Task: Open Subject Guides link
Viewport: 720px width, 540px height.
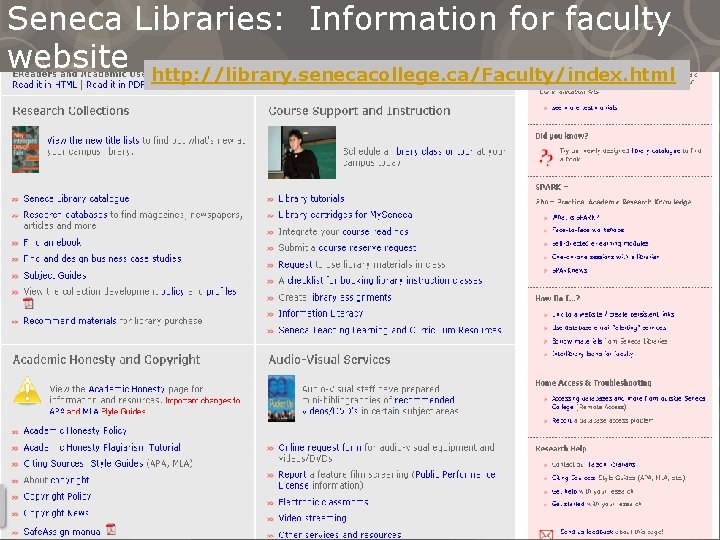Action: 55,276
